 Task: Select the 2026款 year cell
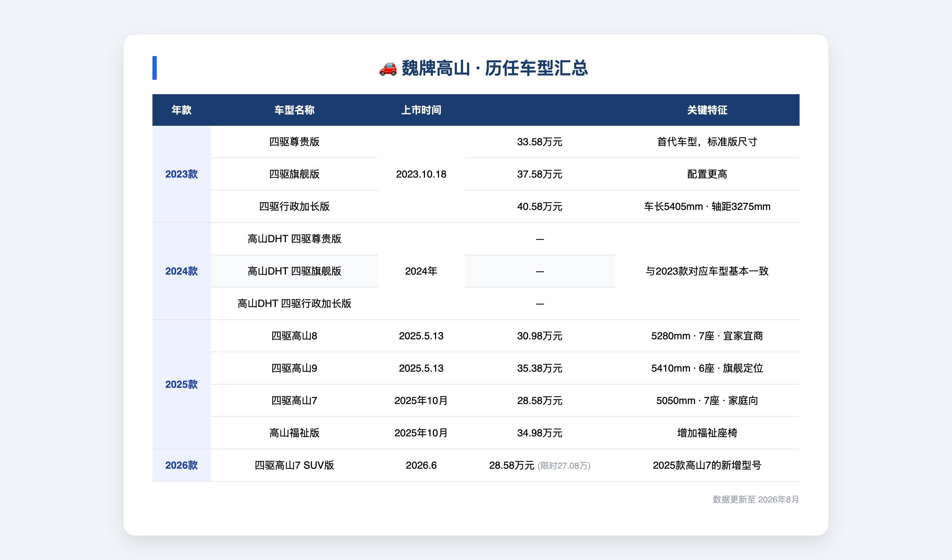[x=181, y=465]
